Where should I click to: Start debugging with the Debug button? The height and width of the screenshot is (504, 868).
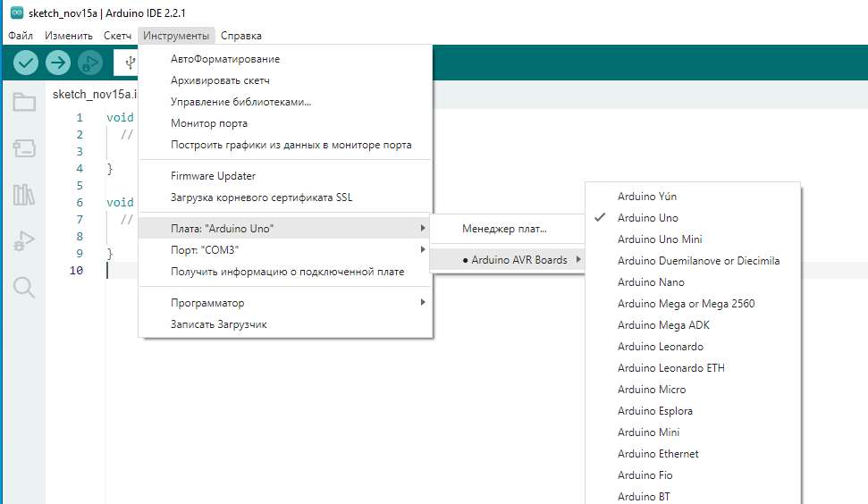[89, 63]
